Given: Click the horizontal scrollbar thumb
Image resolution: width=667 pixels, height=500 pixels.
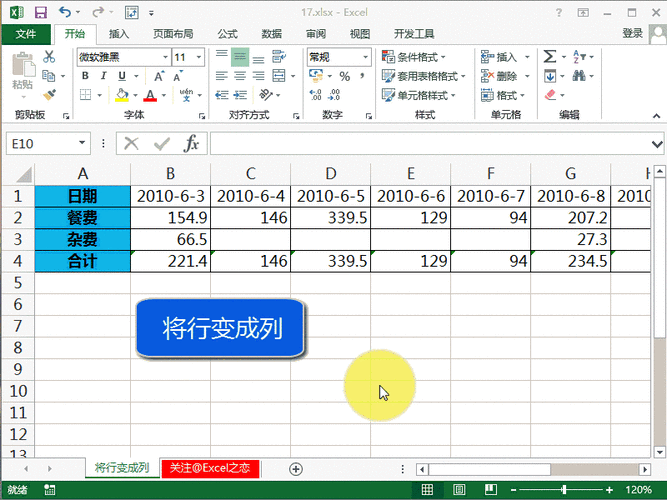Looking at the screenshot, I should pos(489,469).
